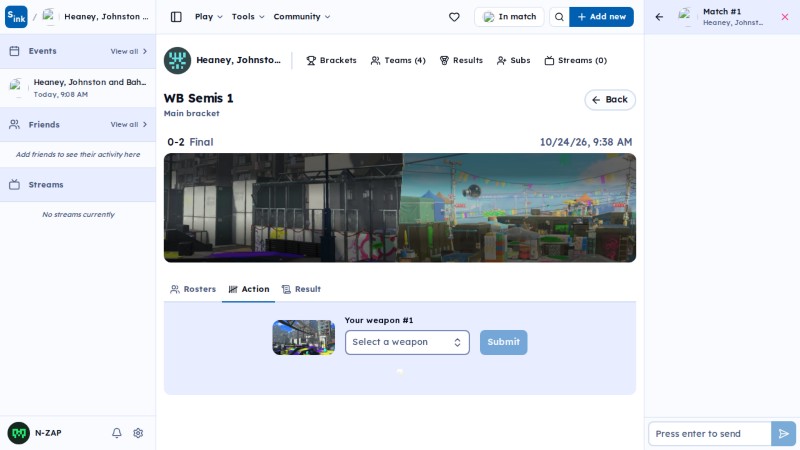The width and height of the screenshot is (800, 450).
Task: Expand the Tools menu
Action: (x=248, y=17)
